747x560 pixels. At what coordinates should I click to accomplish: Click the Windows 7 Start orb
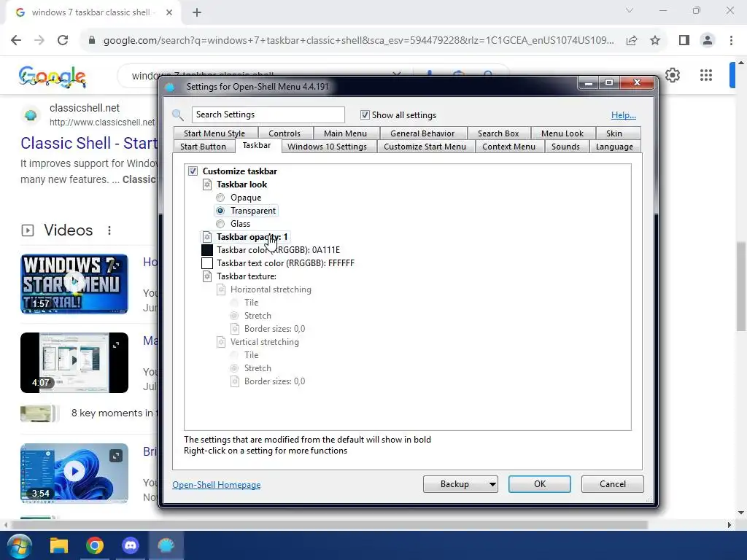[19, 545]
